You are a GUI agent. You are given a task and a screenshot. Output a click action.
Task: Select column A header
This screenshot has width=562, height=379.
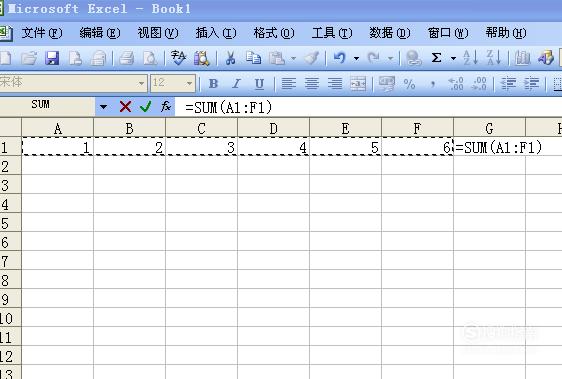[x=57, y=128]
